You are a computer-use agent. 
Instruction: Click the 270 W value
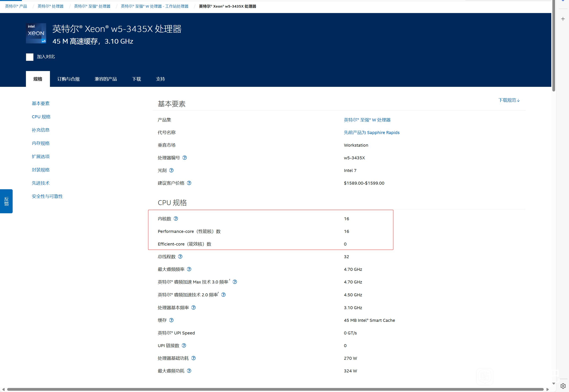(350, 358)
